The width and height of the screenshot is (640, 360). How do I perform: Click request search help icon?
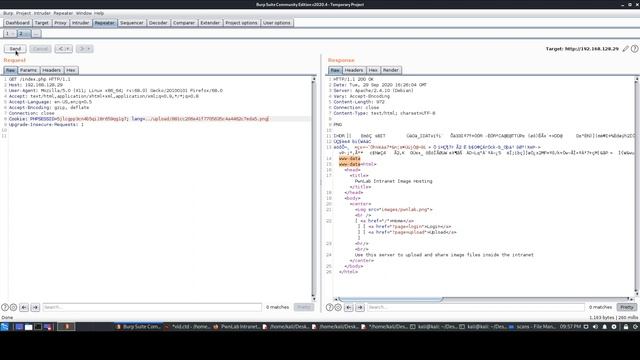pos(5,307)
